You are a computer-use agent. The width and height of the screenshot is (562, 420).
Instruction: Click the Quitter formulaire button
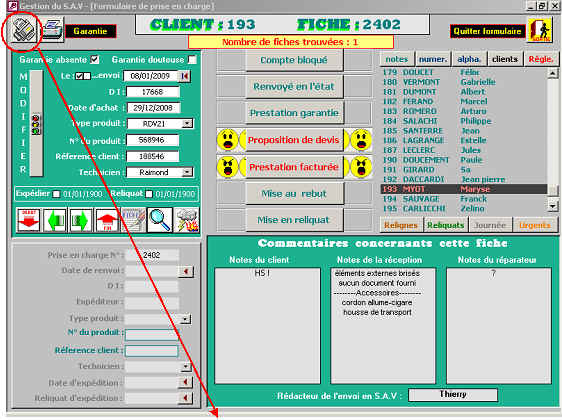point(487,31)
